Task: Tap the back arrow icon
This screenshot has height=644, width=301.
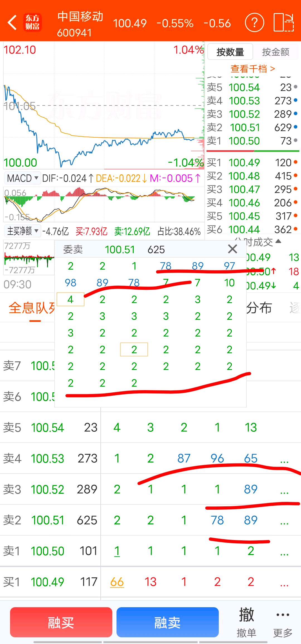Action: pyautogui.click(x=12, y=23)
